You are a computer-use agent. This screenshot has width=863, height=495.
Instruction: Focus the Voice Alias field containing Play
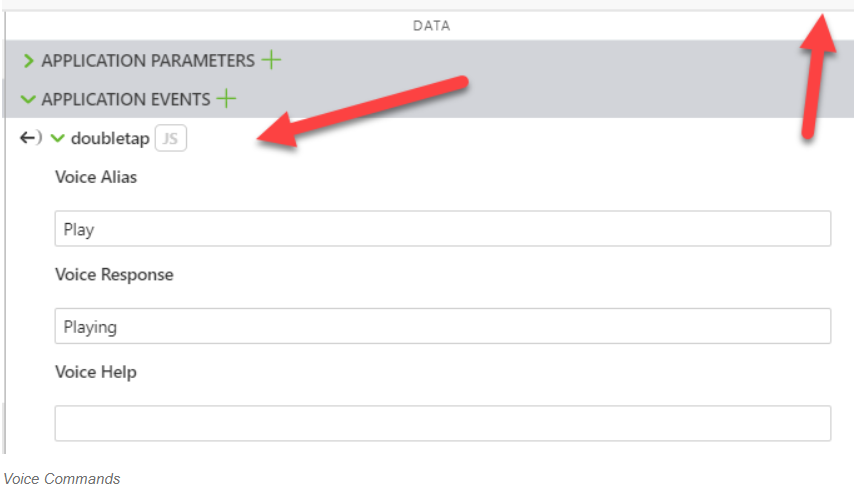click(442, 229)
